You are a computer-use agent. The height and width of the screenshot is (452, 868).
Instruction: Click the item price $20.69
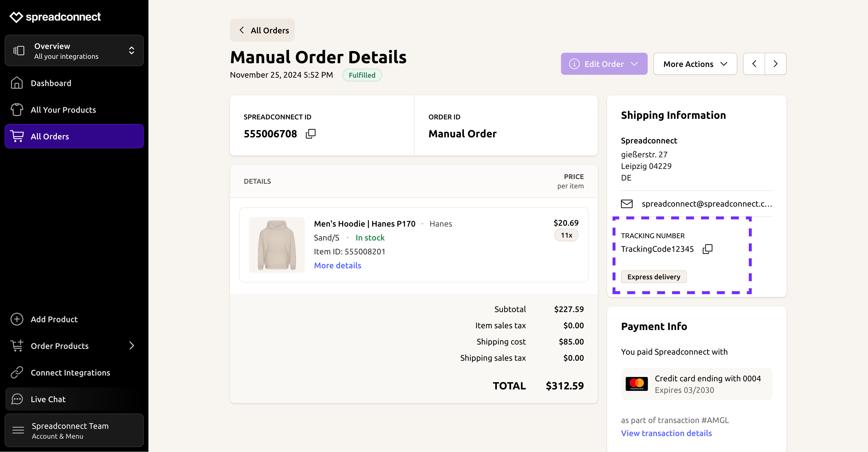566,223
